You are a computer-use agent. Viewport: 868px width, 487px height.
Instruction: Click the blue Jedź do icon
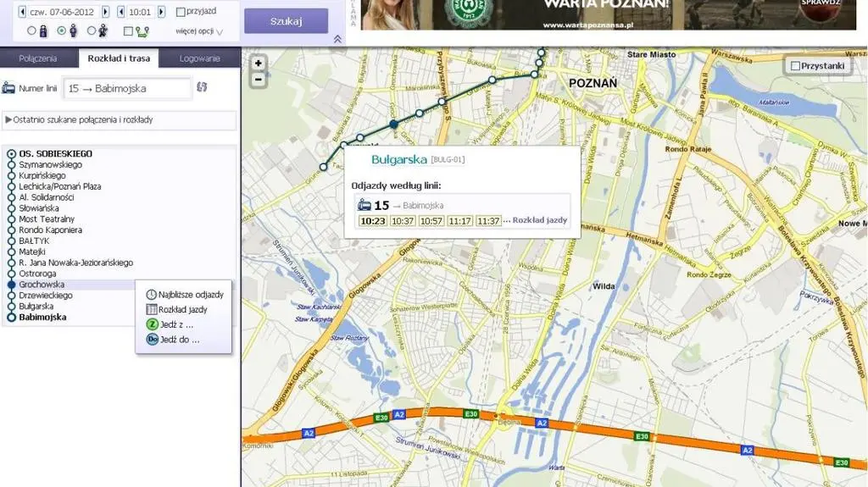click(x=153, y=340)
